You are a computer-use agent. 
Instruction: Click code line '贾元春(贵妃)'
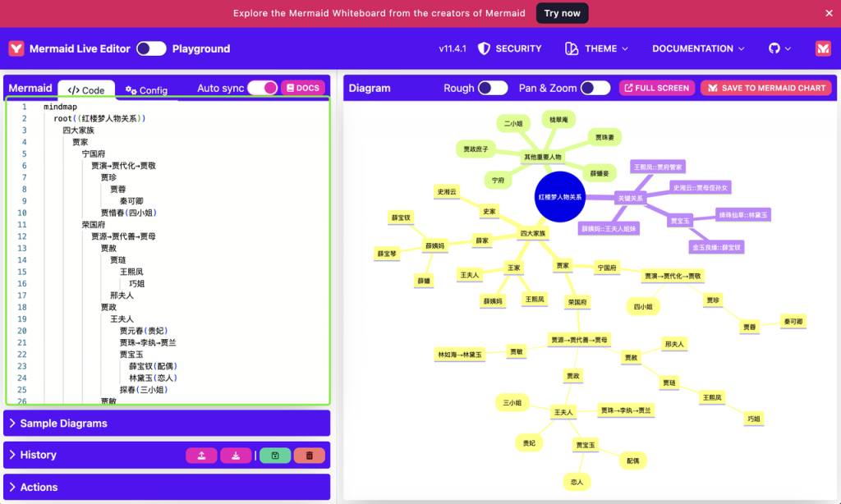tap(144, 331)
